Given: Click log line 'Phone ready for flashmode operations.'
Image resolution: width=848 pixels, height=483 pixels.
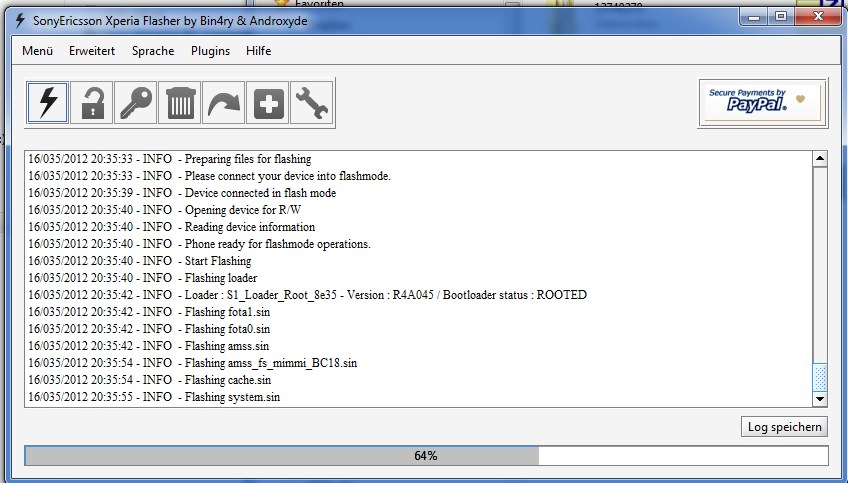Looking at the screenshot, I should click(200, 244).
